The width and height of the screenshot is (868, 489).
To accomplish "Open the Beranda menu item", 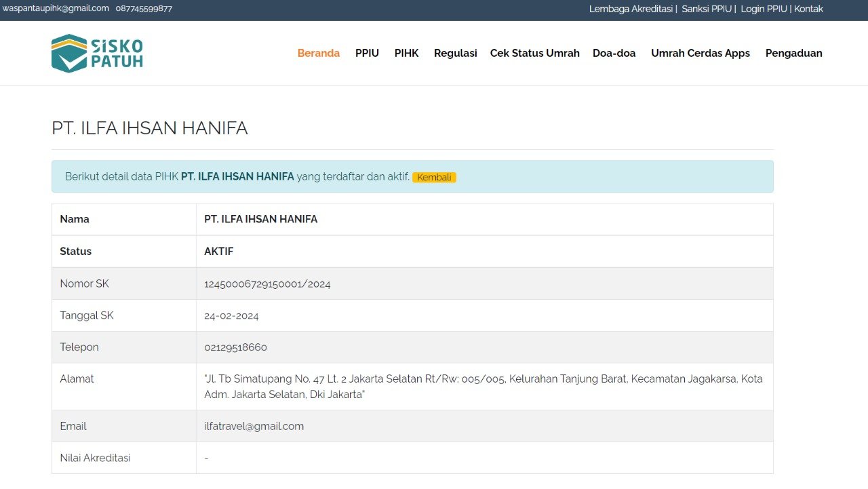I will tap(318, 53).
